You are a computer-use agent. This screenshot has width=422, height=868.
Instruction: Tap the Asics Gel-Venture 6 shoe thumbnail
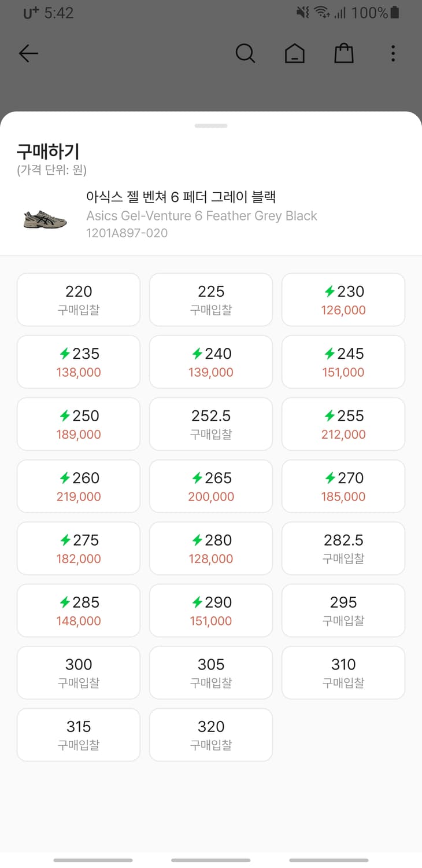point(46,219)
